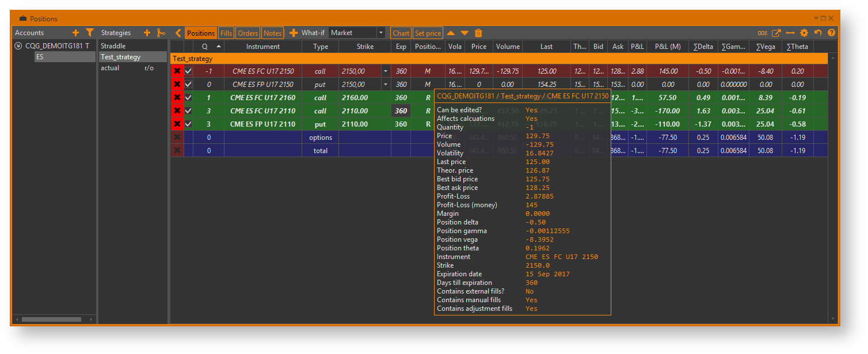Open strike dropdown on the 2150 call row

point(386,71)
